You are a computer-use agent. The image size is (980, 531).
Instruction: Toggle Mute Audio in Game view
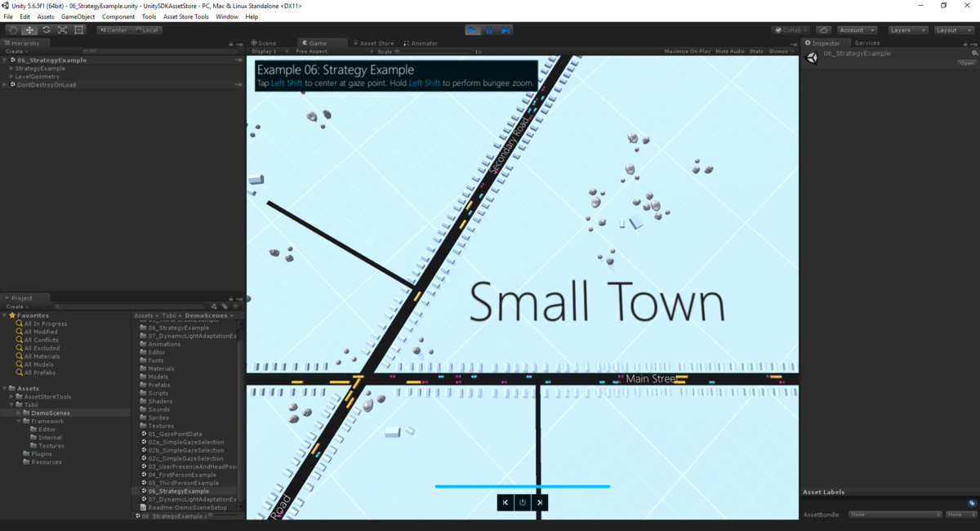click(729, 51)
